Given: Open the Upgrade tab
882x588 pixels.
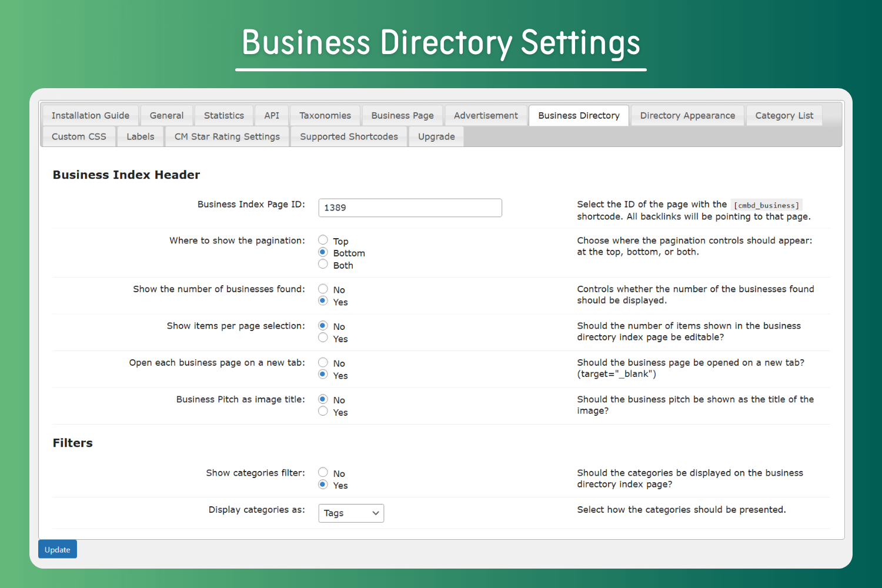Looking at the screenshot, I should [x=436, y=136].
